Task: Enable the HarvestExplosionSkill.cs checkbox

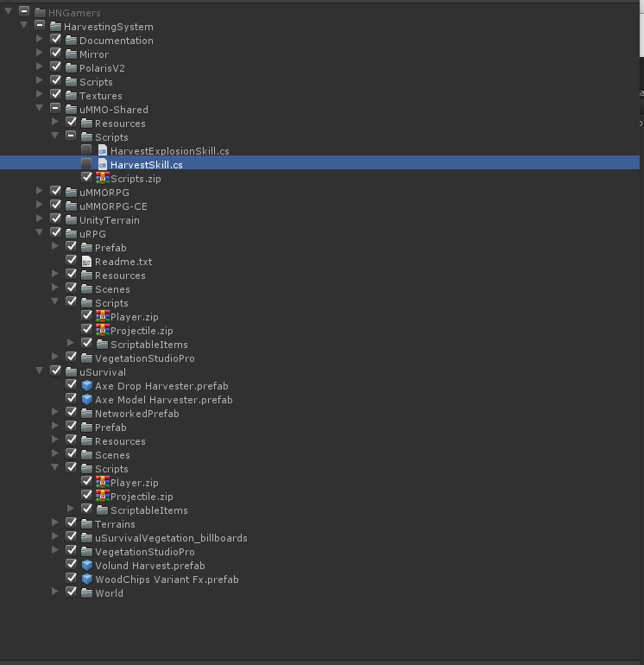Action: point(86,150)
